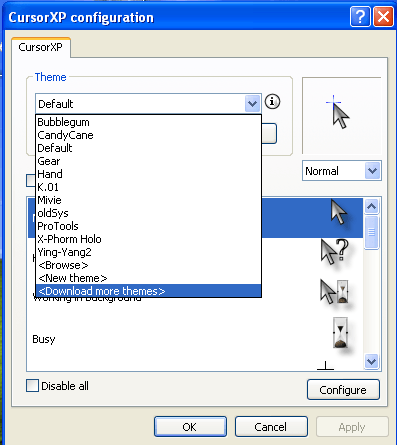
Task: Confirm with the OK button
Action: pos(190,427)
